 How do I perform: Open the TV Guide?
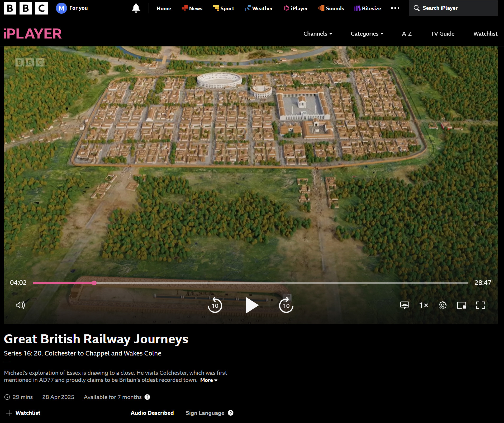443,34
